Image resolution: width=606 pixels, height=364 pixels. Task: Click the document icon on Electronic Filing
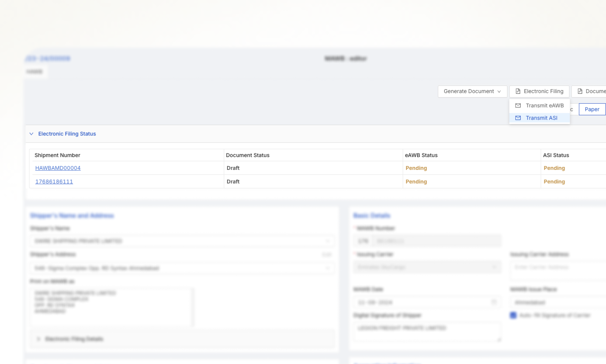[x=518, y=91]
